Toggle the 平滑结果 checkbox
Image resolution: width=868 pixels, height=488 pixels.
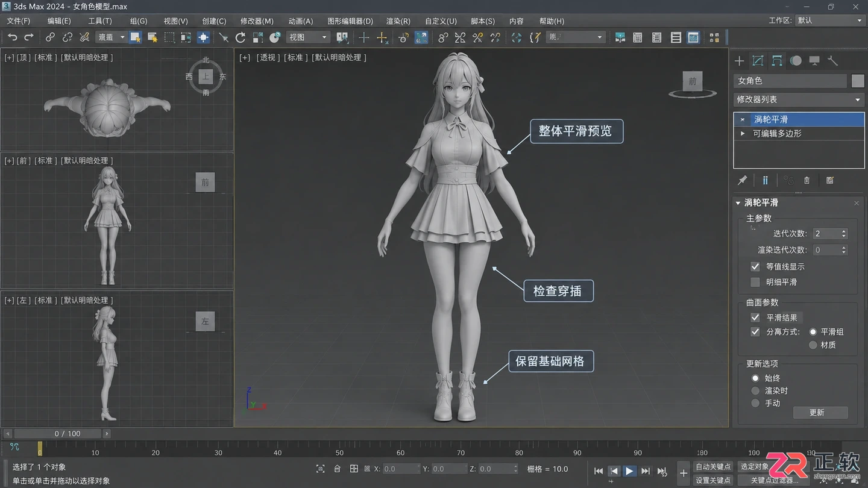(x=755, y=318)
